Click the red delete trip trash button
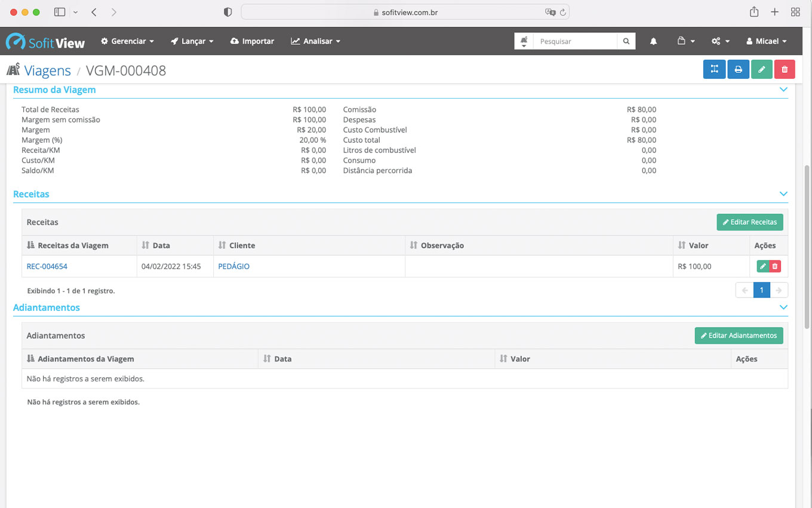Viewport: 812px width, 508px height. pyautogui.click(x=785, y=69)
